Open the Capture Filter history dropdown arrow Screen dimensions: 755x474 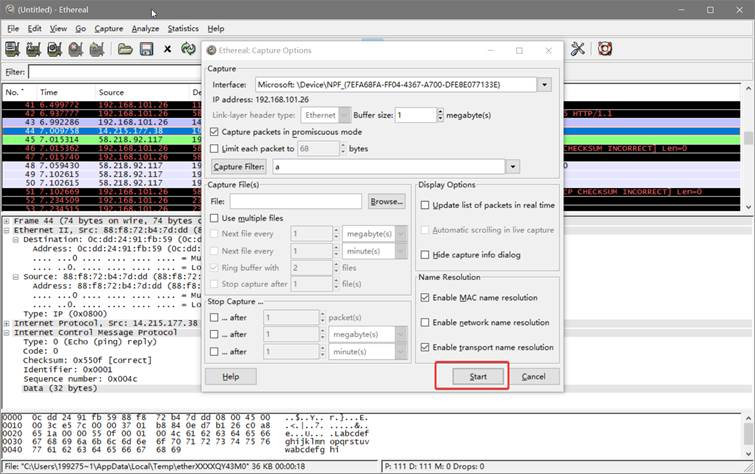513,167
